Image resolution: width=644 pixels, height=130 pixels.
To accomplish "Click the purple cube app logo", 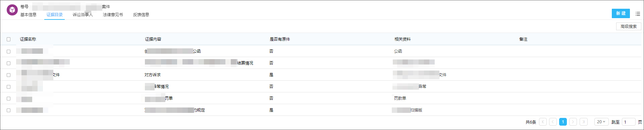I will (x=12, y=10).
